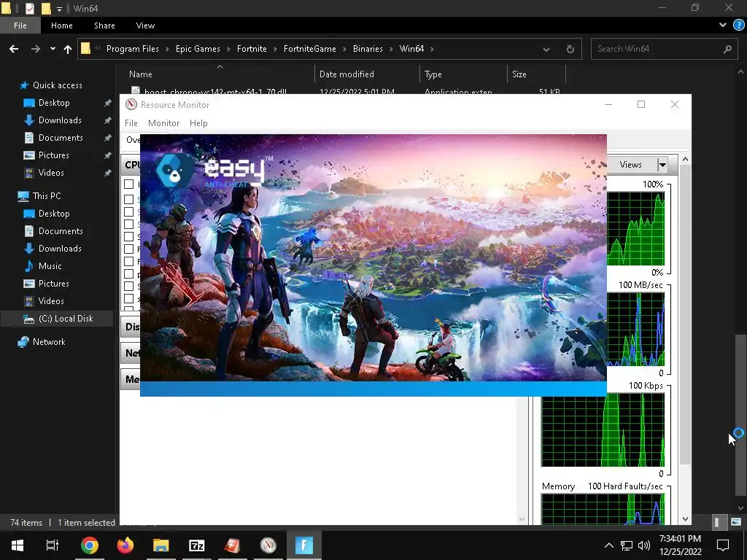Image resolution: width=747 pixels, height=560 pixels.
Task: Click the Easy Anti-Cheat blue loading progress bar
Action: 373,389
